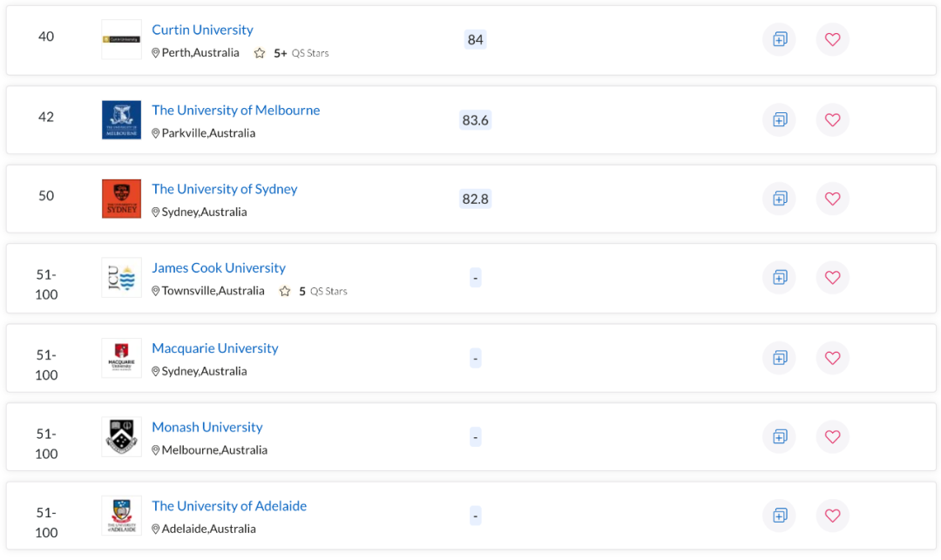Click heart icon for Macquarie University
This screenshot has height=560, width=941.
[x=832, y=357]
